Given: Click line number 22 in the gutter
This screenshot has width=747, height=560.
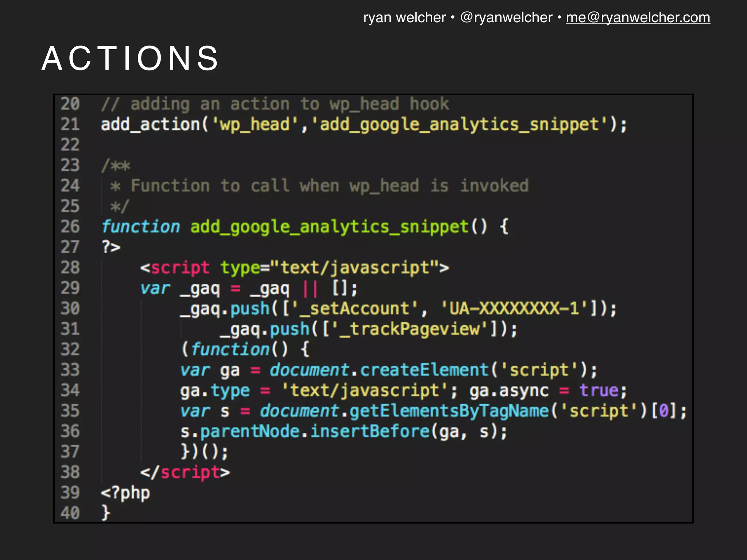Looking at the screenshot, I should (70, 145).
